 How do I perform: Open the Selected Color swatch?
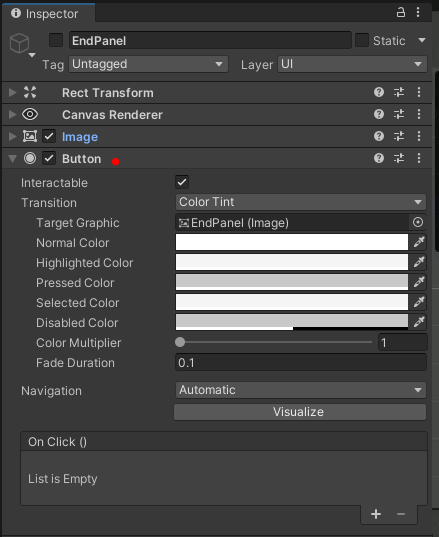(x=292, y=302)
